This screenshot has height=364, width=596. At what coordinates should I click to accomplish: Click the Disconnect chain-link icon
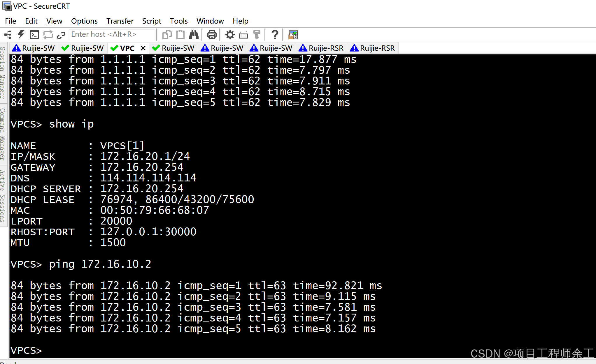[61, 35]
